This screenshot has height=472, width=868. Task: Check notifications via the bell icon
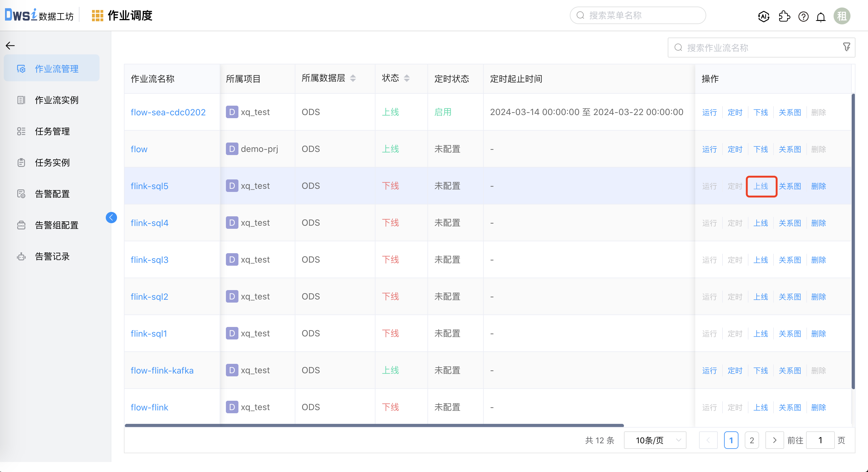tap(821, 17)
